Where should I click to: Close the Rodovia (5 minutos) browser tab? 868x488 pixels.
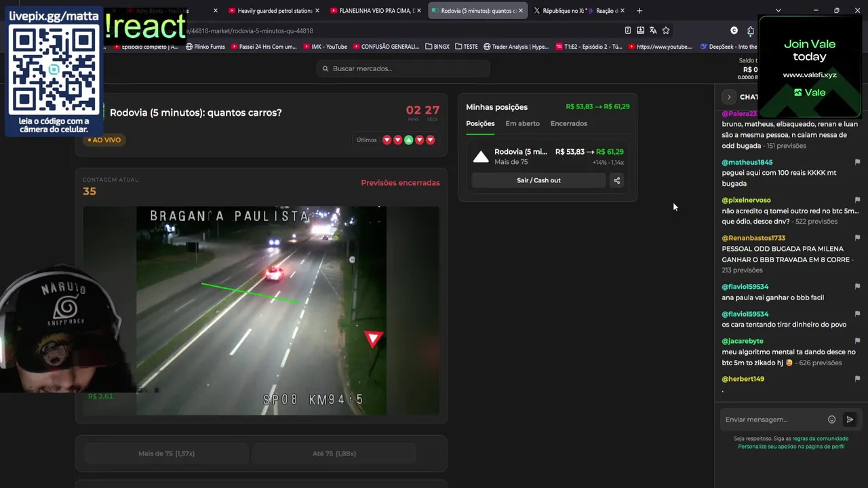(x=521, y=11)
